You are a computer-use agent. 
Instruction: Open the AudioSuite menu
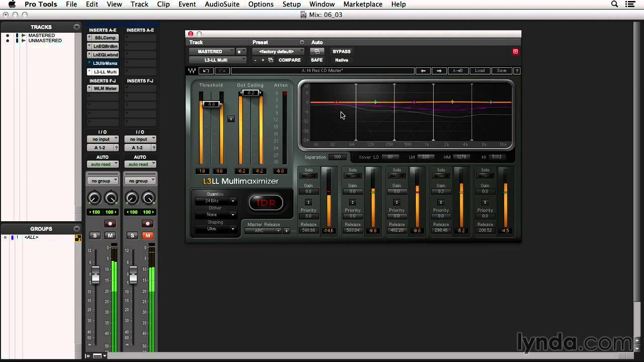[222, 4]
